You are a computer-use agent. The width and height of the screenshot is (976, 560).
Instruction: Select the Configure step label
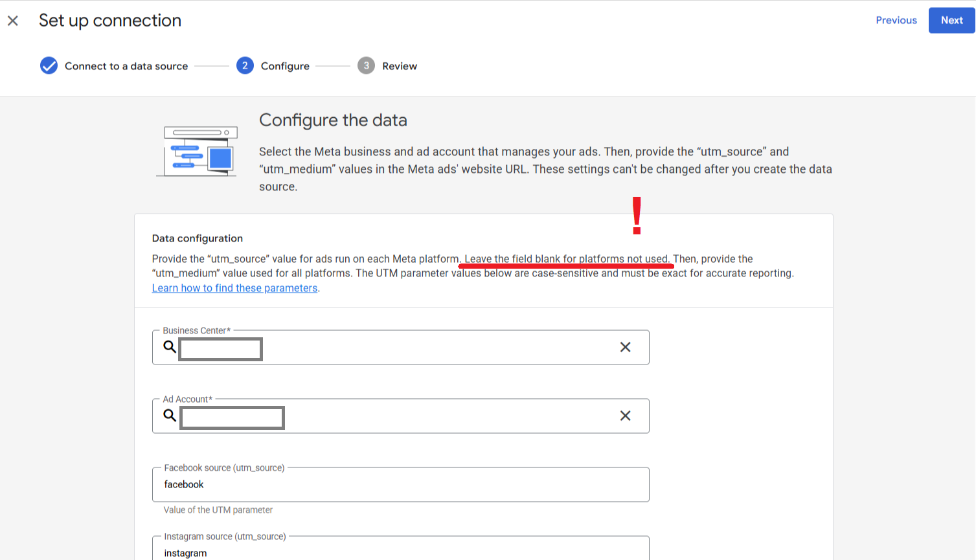[285, 66]
